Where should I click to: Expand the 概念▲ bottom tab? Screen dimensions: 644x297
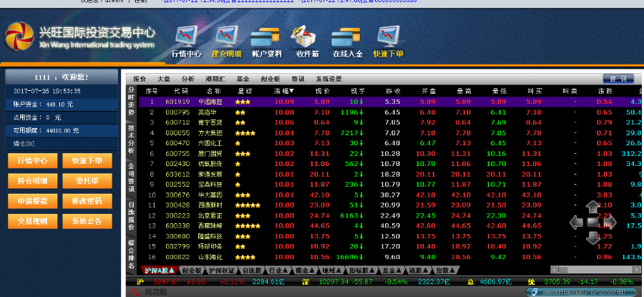(x=305, y=270)
